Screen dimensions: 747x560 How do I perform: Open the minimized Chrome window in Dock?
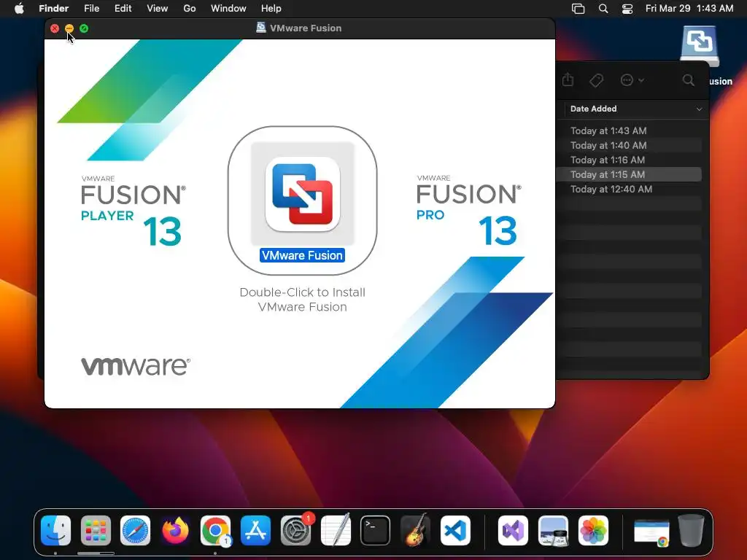coord(651,532)
